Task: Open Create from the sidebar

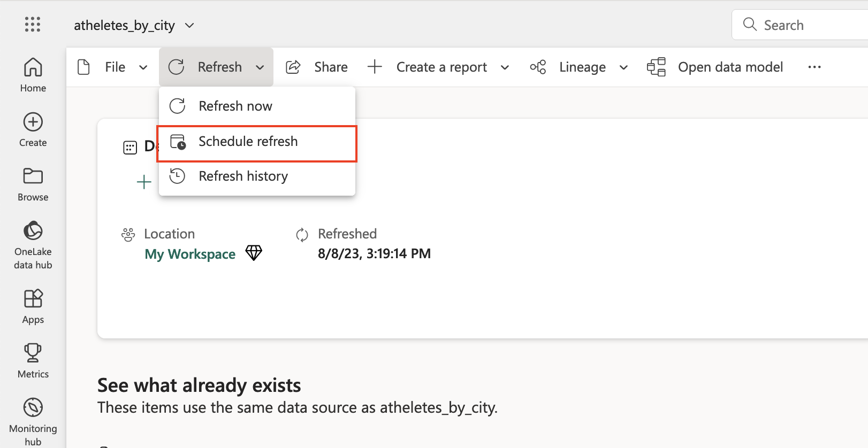Action: click(33, 130)
